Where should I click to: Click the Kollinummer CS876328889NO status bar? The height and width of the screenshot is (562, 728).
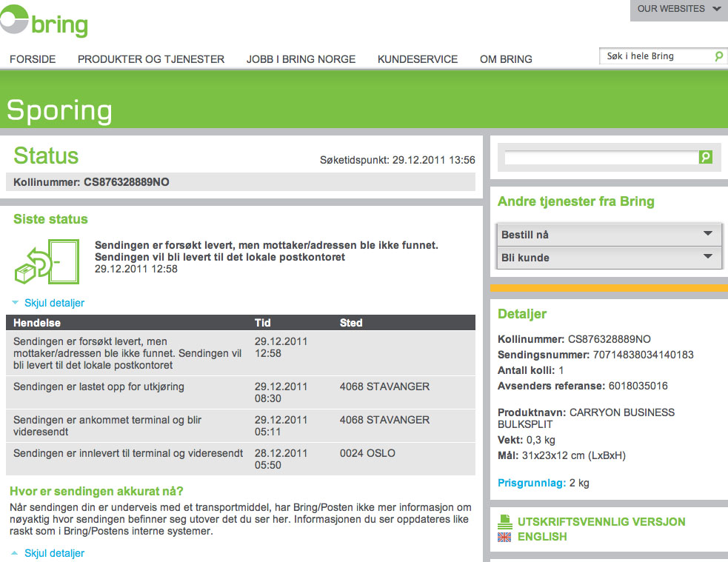tap(241, 182)
